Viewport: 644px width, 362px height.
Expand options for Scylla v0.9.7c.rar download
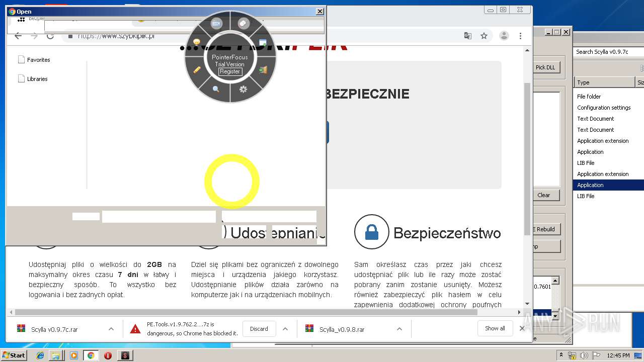coord(111,329)
